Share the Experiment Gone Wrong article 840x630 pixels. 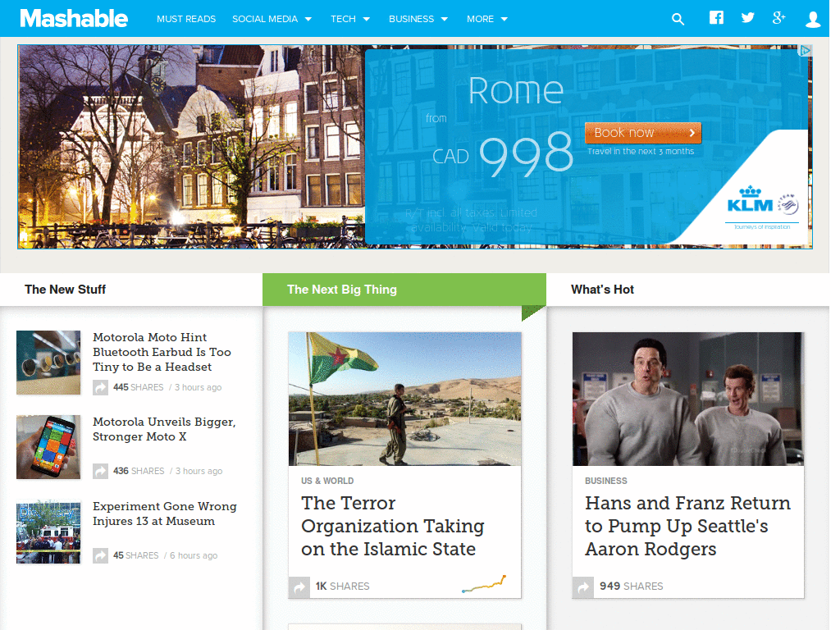click(x=100, y=555)
